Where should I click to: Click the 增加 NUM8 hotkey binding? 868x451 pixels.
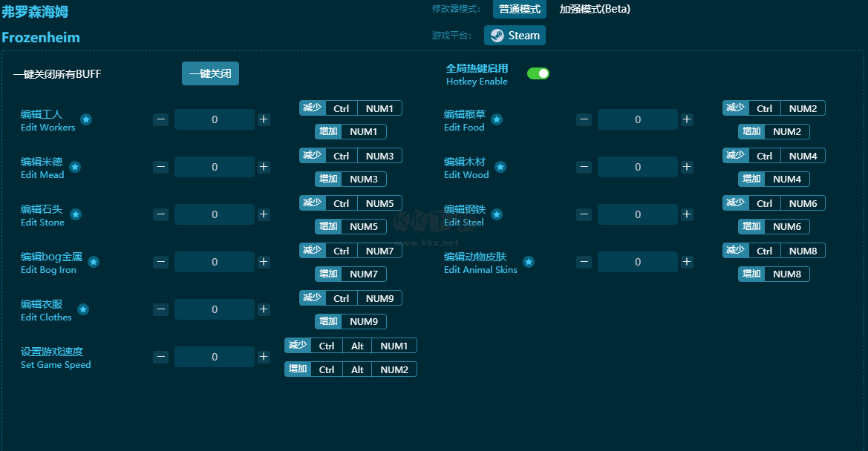pyautogui.click(x=774, y=274)
